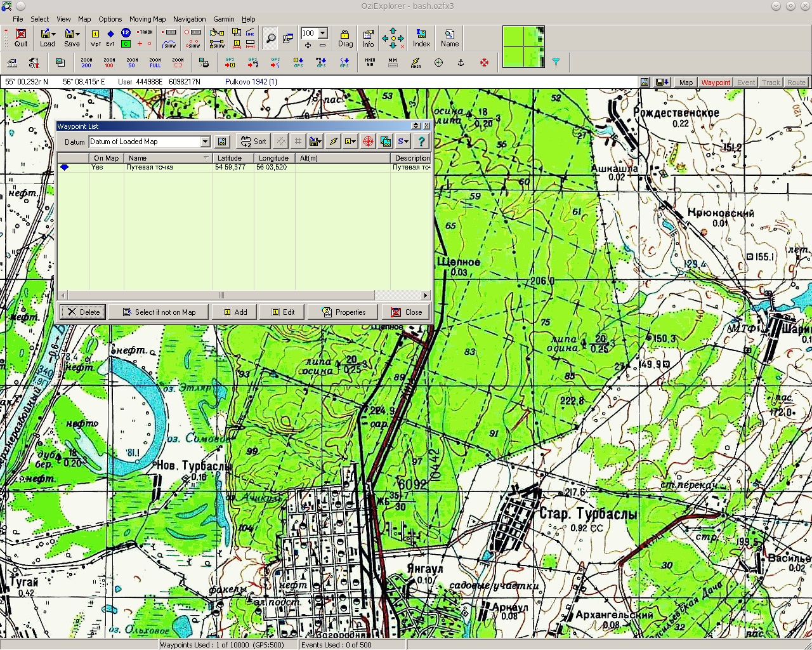Open the Garmin menu
This screenshot has width=812, height=650.
click(x=224, y=19)
